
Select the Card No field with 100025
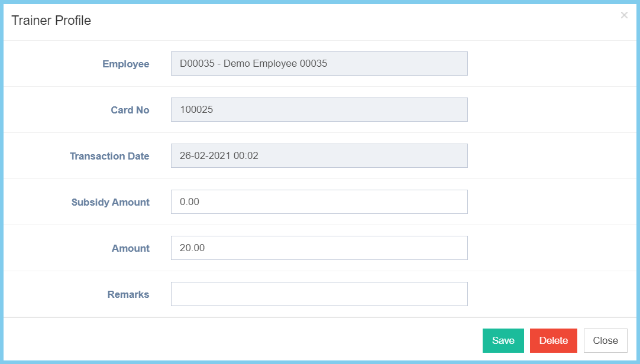click(x=319, y=109)
